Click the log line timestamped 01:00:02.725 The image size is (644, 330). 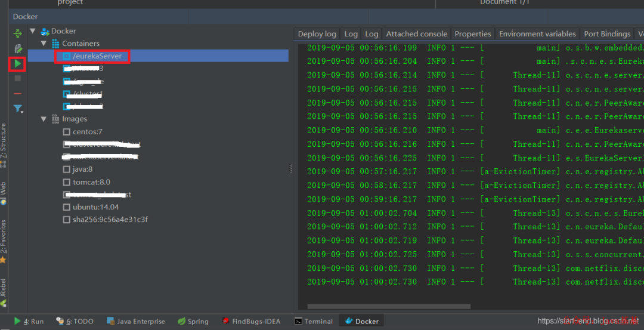point(475,254)
